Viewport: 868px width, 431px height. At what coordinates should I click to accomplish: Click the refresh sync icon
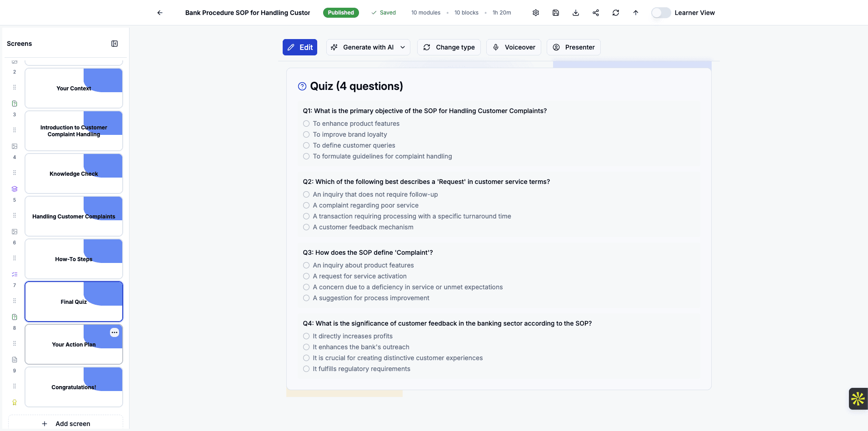pos(616,13)
